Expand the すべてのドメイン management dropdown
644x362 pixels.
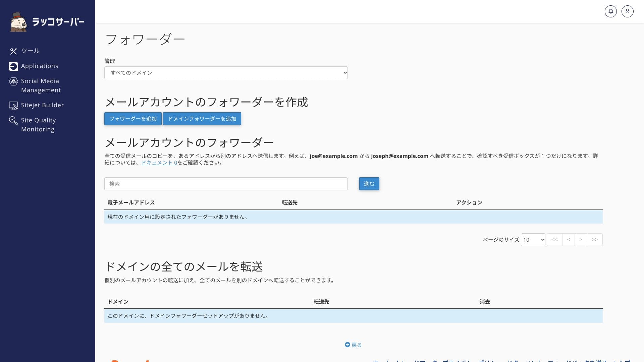point(226,73)
